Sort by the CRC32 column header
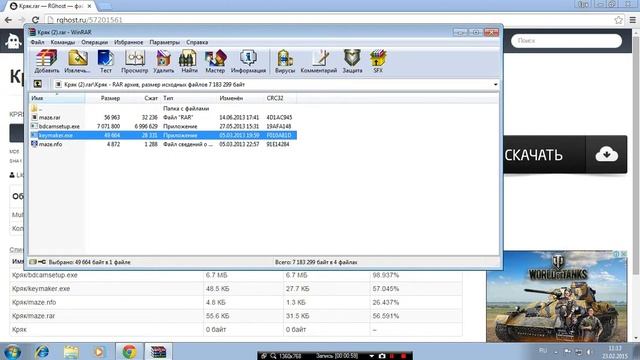The image size is (640, 360). [280, 98]
